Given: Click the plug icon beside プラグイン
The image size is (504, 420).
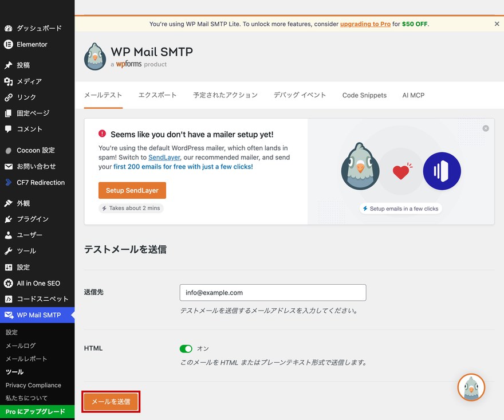Looking at the screenshot, I should pyautogui.click(x=9, y=219).
